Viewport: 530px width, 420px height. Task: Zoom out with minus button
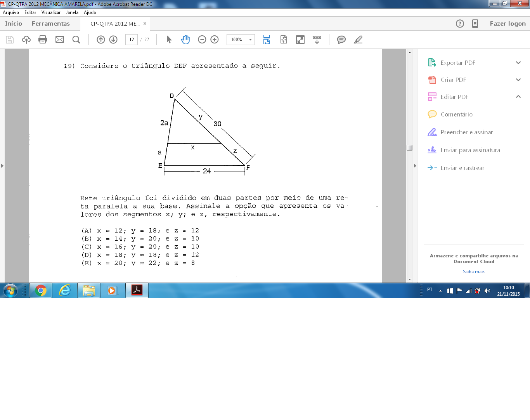point(202,40)
